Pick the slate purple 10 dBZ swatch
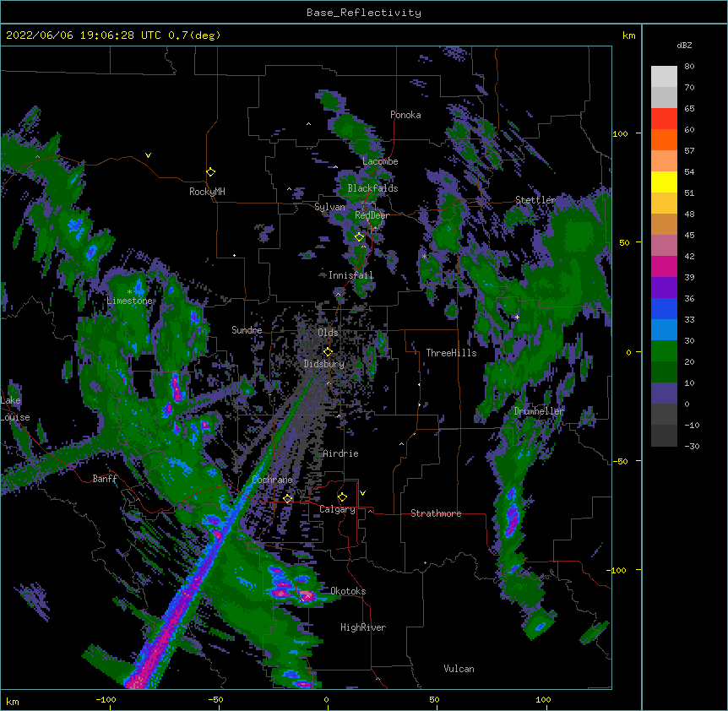Viewport: 728px width, 711px height. pyautogui.click(x=664, y=393)
